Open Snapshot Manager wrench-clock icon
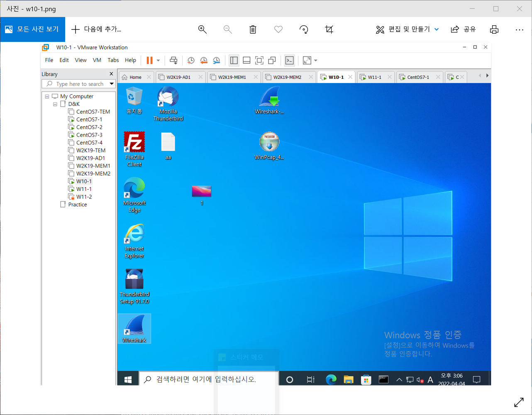The width and height of the screenshot is (532, 415). point(217,60)
